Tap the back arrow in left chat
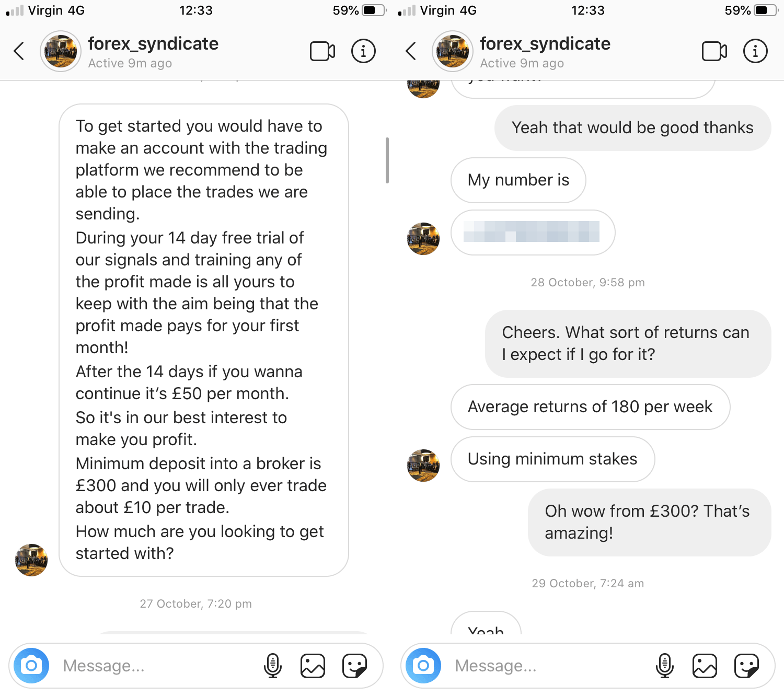The image size is (784, 697). (19, 51)
